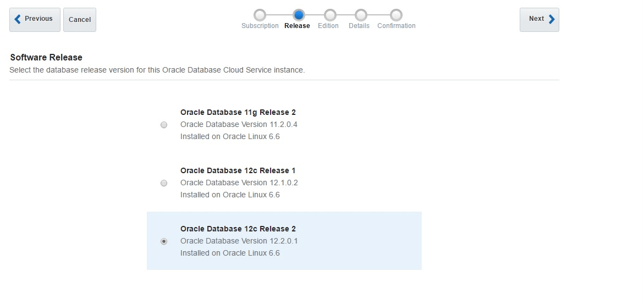Click the Release step label
The image size is (644, 304).
pyautogui.click(x=297, y=26)
